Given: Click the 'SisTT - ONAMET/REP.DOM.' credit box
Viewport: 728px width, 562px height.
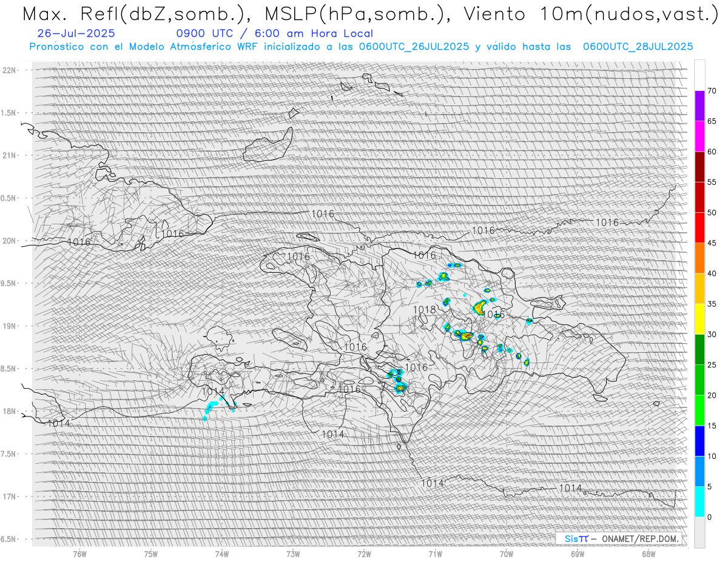Looking at the screenshot, I should (x=620, y=538).
